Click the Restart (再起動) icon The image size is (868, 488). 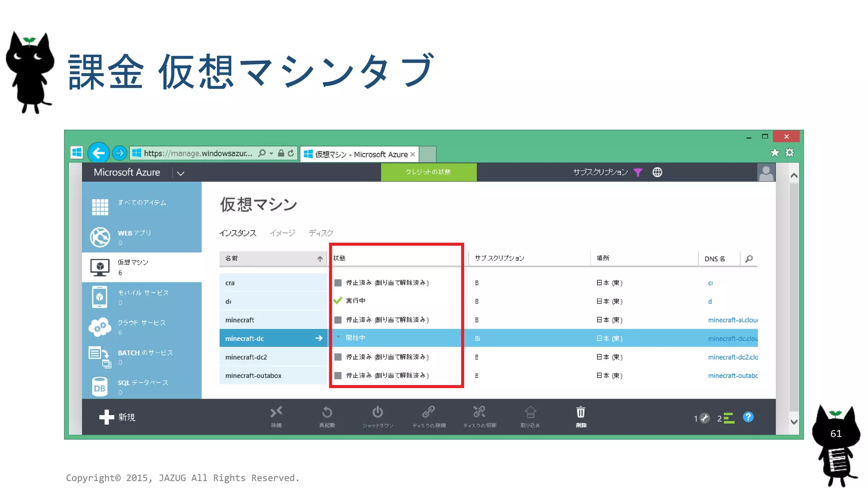tap(327, 412)
